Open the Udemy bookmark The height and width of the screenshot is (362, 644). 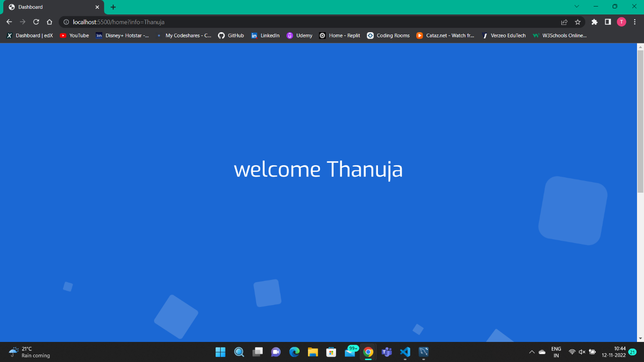coord(299,35)
